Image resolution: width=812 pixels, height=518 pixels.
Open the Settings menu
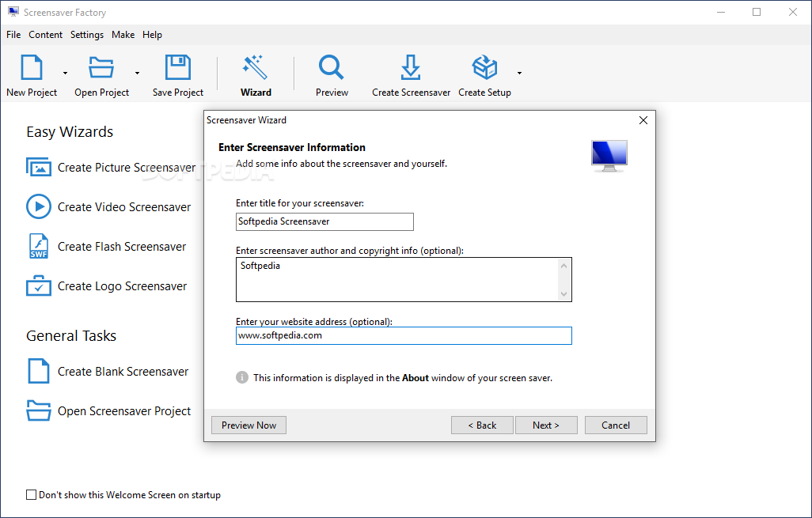point(87,35)
